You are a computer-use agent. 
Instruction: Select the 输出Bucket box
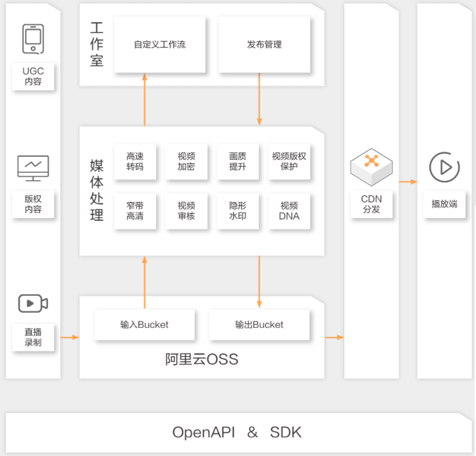click(x=259, y=324)
